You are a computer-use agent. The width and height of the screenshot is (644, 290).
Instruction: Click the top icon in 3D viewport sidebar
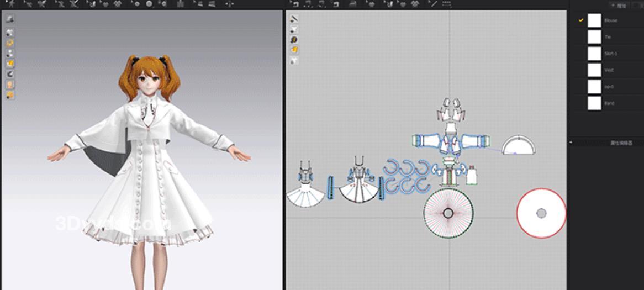[x=10, y=19]
